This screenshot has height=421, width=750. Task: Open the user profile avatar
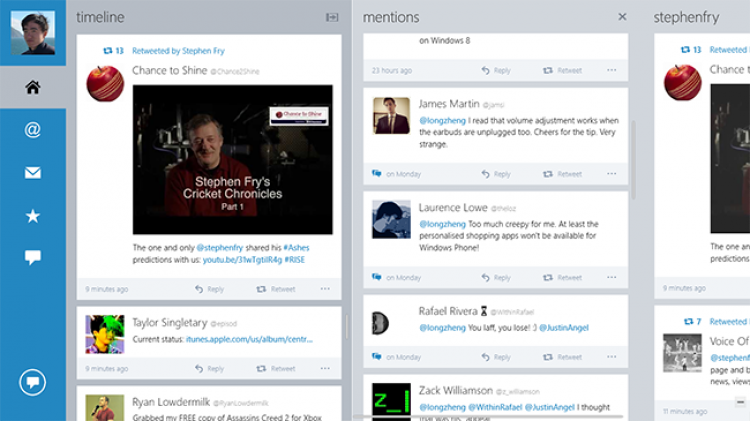pos(33,33)
